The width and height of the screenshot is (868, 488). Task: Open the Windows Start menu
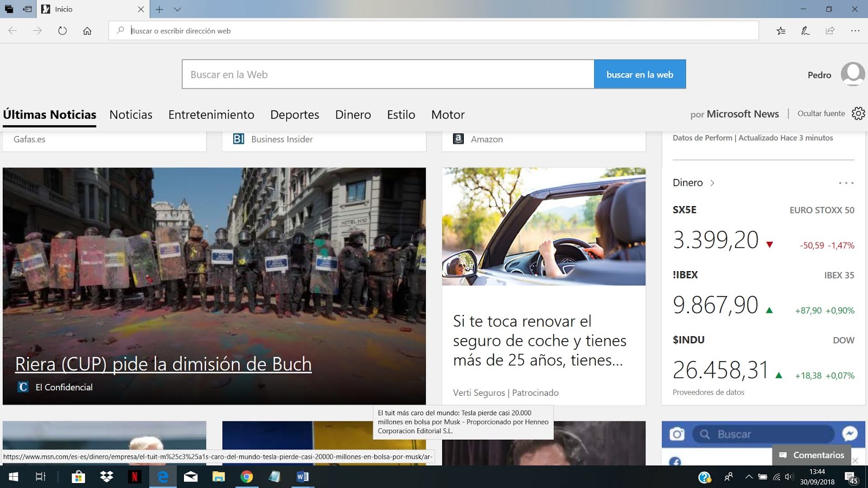point(14,477)
